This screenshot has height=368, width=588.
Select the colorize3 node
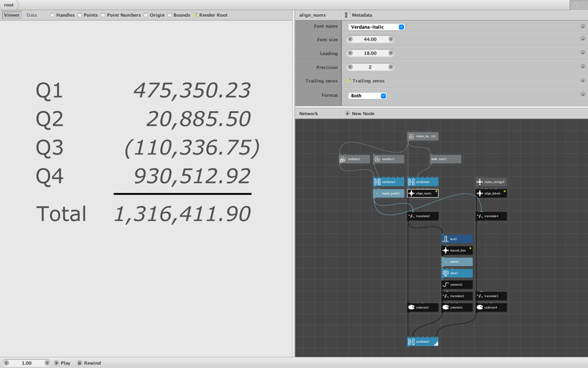[x=423, y=307]
